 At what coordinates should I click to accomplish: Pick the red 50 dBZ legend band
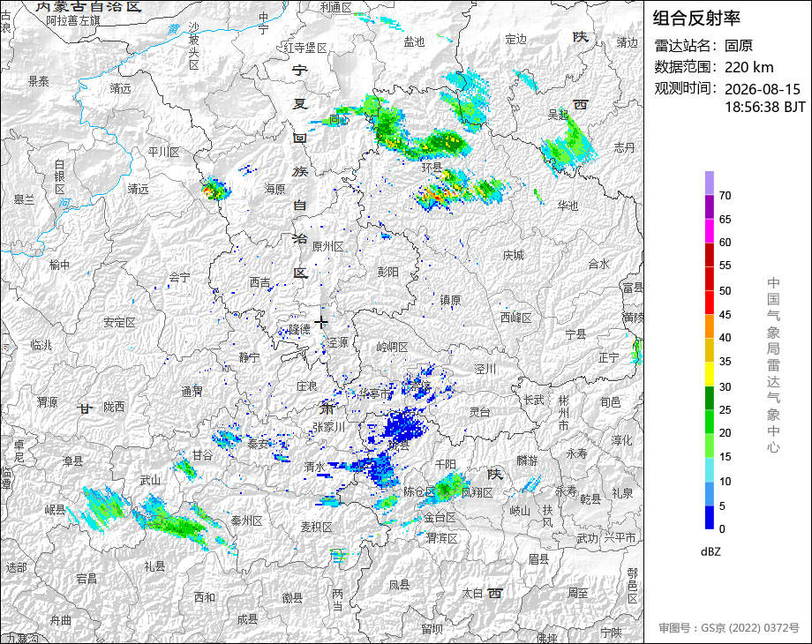tap(710, 279)
